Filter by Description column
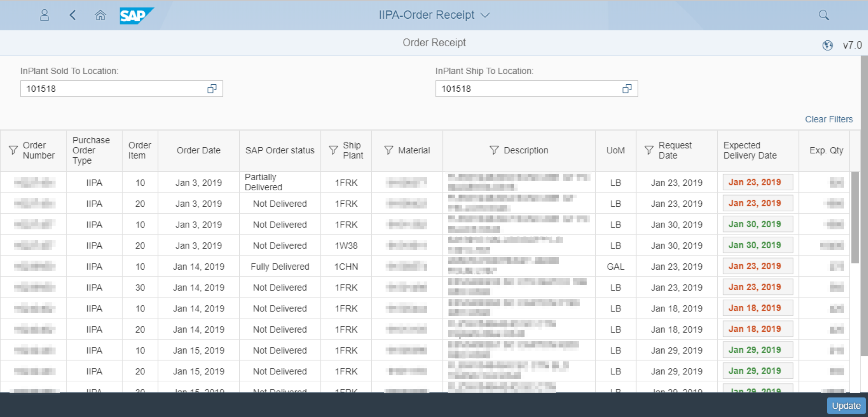The width and height of the screenshot is (868, 417). pyautogui.click(x=494, y=150)
